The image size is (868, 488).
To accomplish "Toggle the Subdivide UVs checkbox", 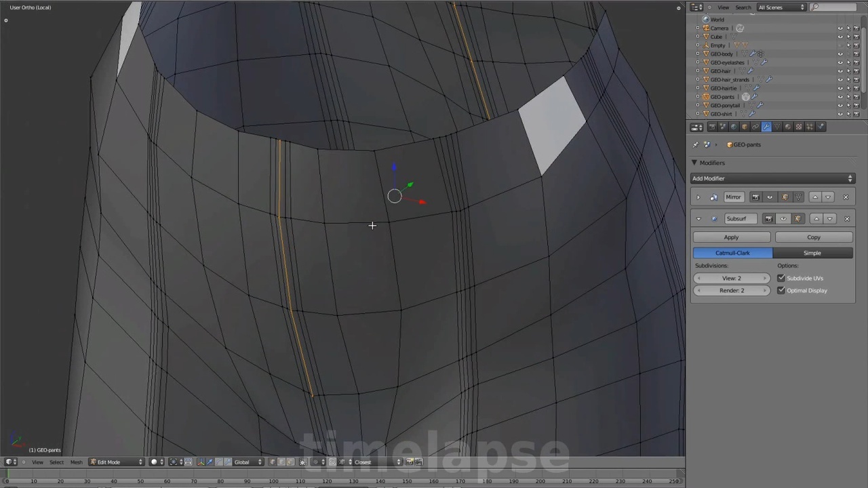I will click(x=781, y=278).
